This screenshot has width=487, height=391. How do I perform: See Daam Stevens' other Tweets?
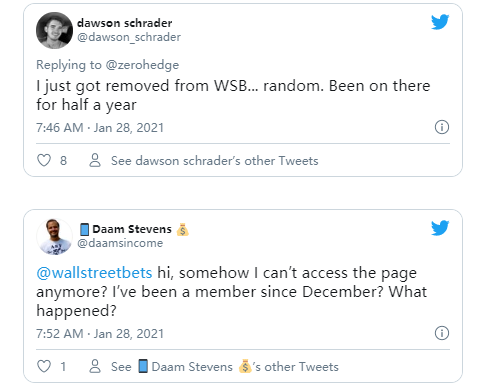225,367
